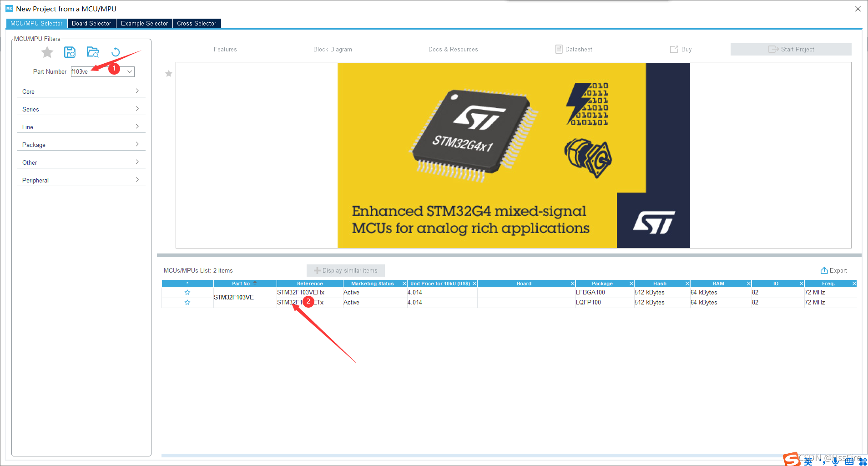The image size is (868, 466).
Task: Open Docs & Resources section
Action: point(453,49)
